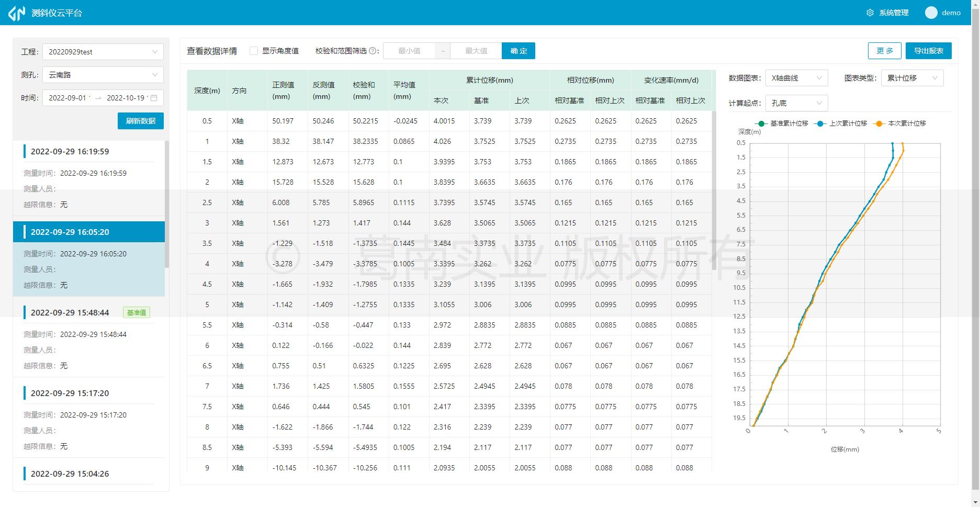
Task: Open the 计算起点 孔底 dropdown
Action: tap(797, 103)
